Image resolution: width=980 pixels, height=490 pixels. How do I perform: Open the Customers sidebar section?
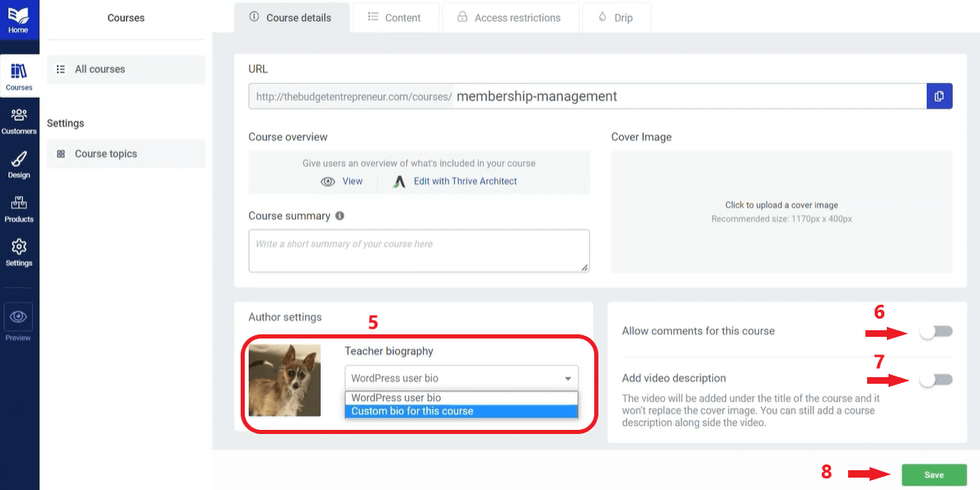(x=19, y=121)
